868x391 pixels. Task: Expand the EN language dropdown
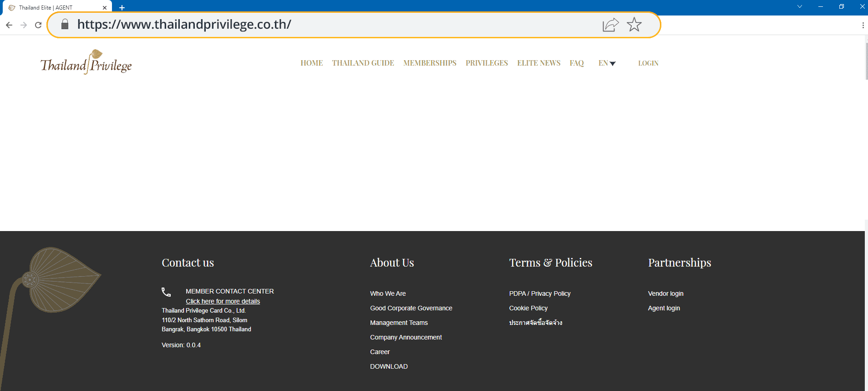point(607,63)
